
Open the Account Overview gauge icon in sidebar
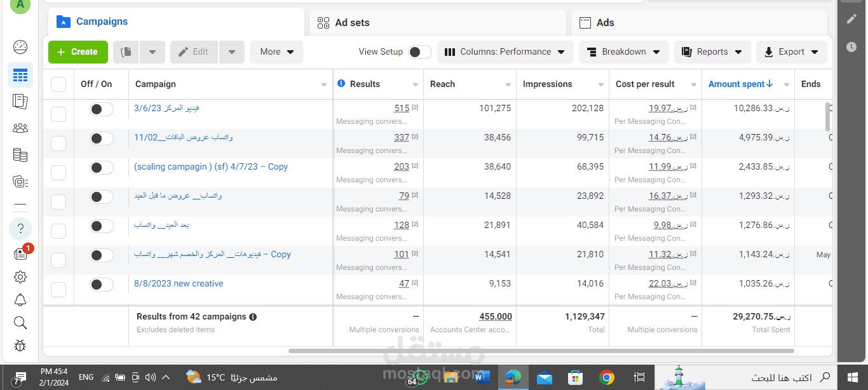tap(20, 47)
